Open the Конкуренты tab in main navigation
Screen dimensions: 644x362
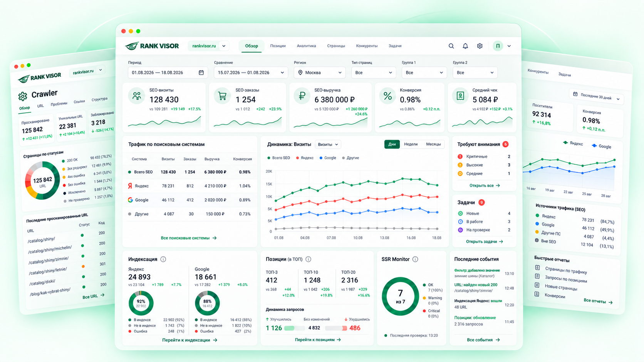tap(367, 46)
